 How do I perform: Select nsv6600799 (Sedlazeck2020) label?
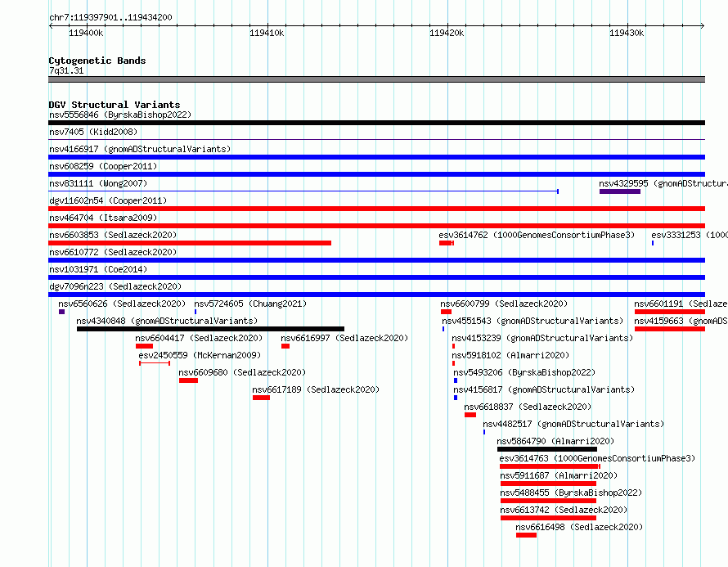(504, 304)
